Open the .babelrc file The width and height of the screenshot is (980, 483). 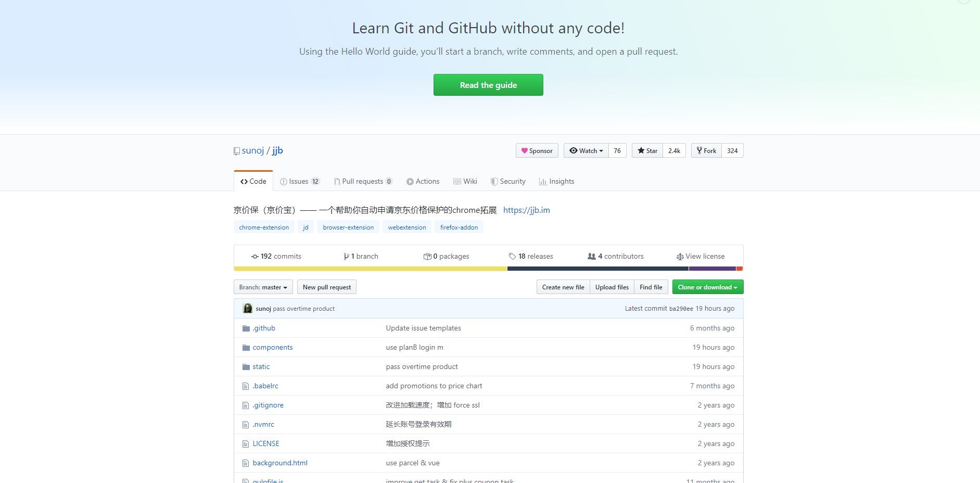[x=265, y=386]
